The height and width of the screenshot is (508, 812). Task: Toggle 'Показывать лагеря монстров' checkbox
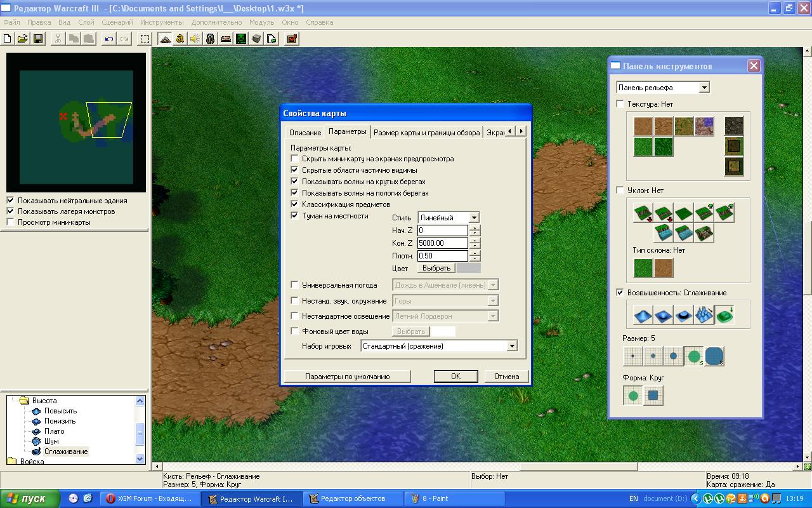click(10, 211)
